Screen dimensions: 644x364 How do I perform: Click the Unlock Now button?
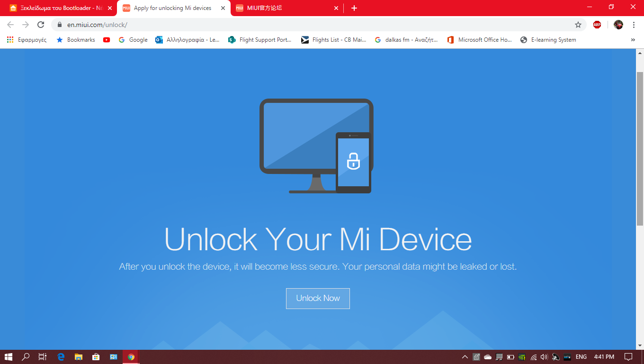point(318,299)
